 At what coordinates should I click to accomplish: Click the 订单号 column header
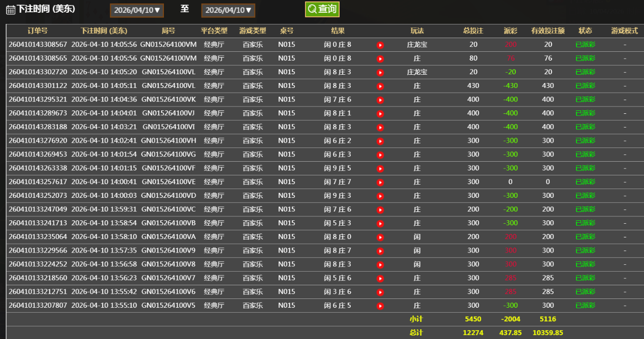coord(38,31)
